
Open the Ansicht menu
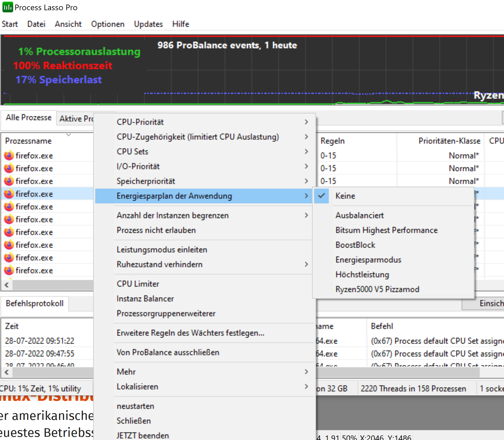pyautogui.click(x=68, y=24)
